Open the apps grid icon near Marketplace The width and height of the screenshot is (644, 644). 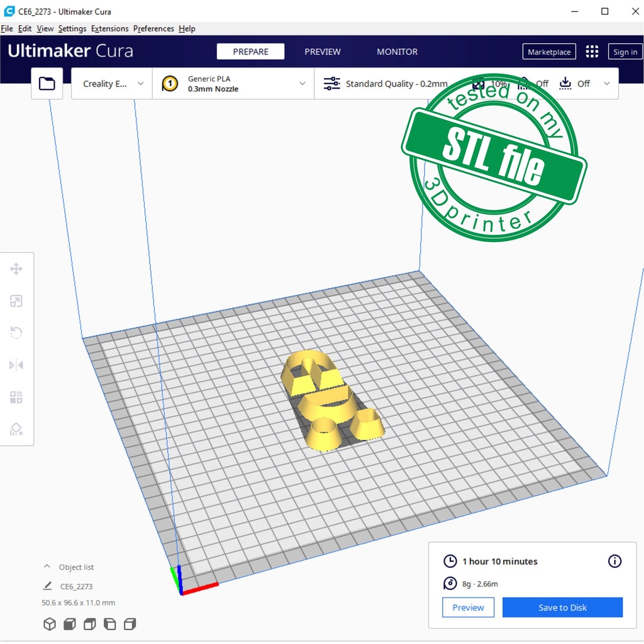coord(592,52)
